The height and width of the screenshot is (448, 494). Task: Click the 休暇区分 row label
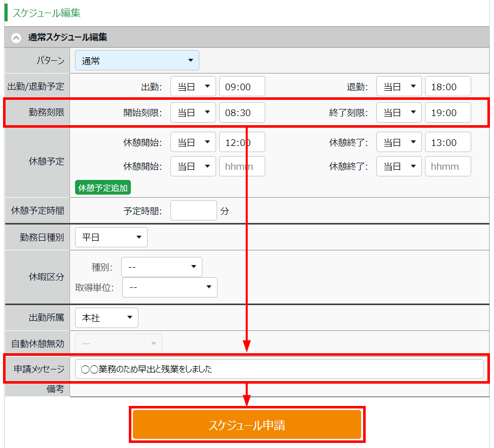tap(46, 277)
